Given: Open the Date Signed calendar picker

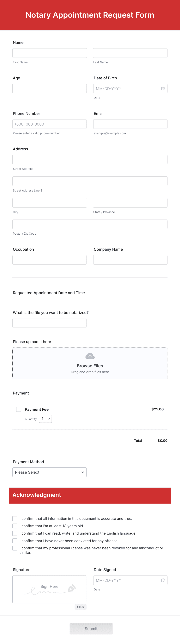Looking at the screenshot, I should tap(163, 580).
